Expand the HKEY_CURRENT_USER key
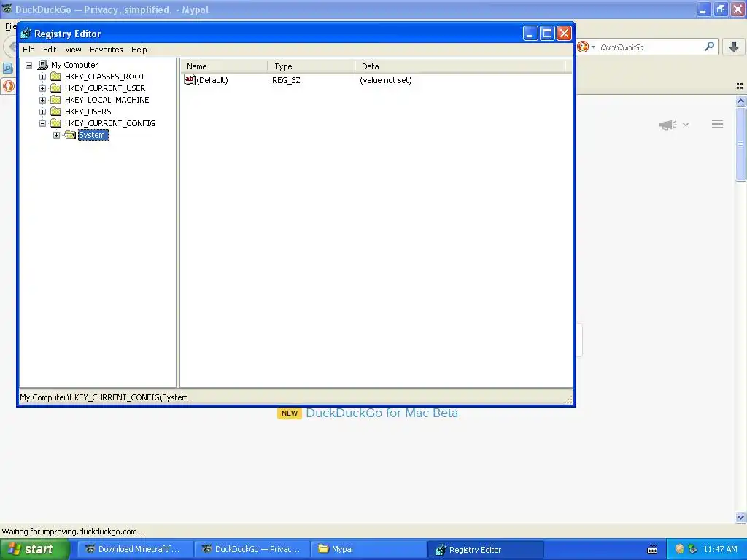 (42, 88)
